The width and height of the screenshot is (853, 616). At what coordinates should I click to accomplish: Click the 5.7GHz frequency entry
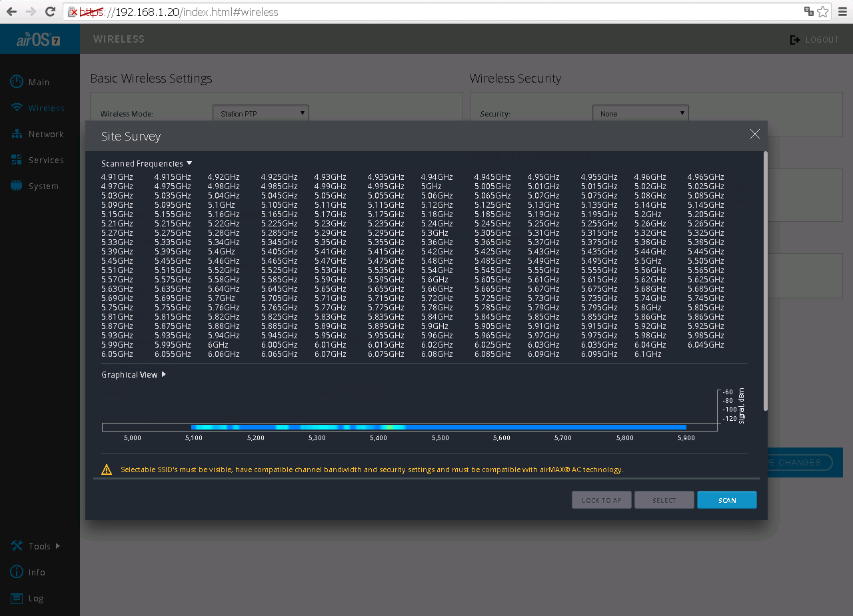click(221, 298)
